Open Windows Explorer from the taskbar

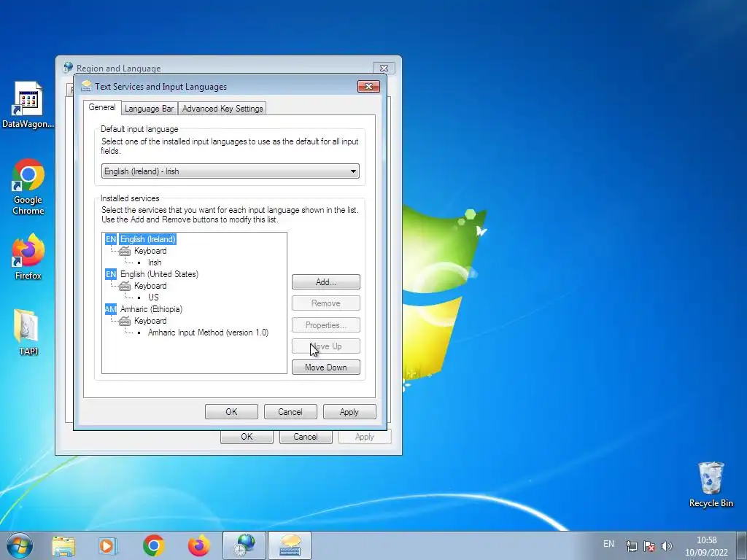(63, 545)
